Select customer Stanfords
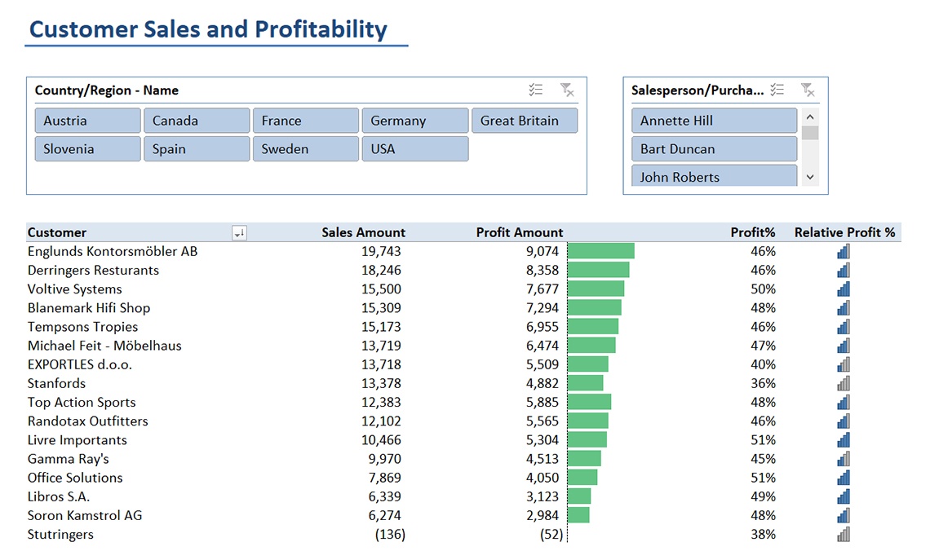This screenshot has height=560, width=930. 56,383
